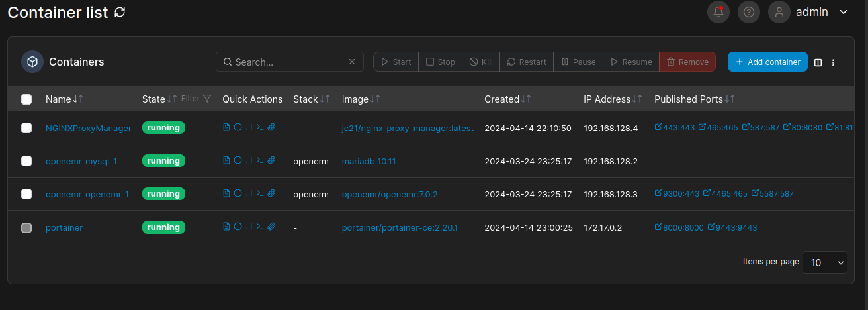Click the Add container button
Screen dimensions: 868x310
click(x=767, y=62)
